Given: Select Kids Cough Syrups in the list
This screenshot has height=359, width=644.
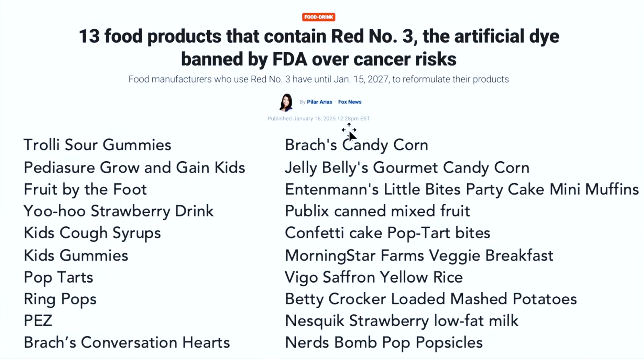Looking at the screenshot, I should [x=92, y=233].
